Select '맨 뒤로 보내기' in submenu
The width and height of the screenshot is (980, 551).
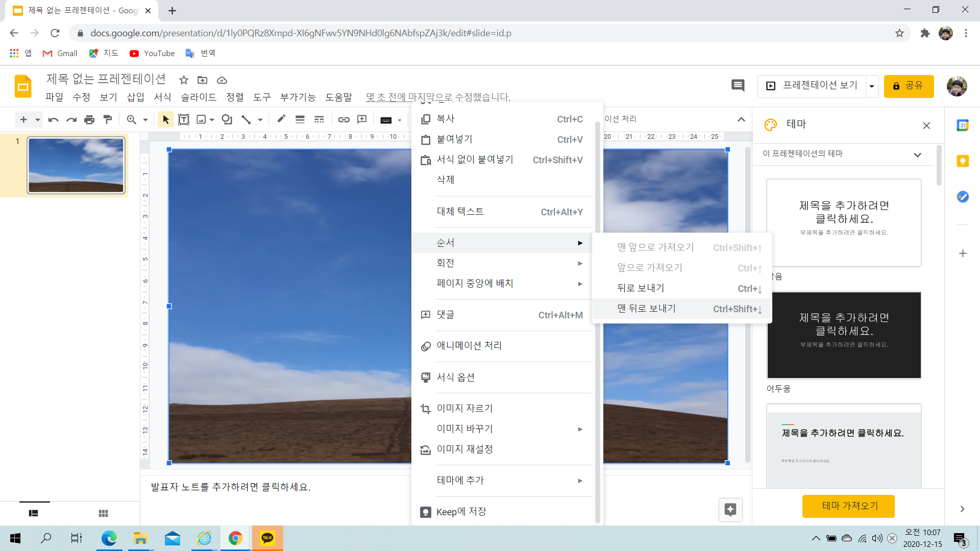click(646, 309)
